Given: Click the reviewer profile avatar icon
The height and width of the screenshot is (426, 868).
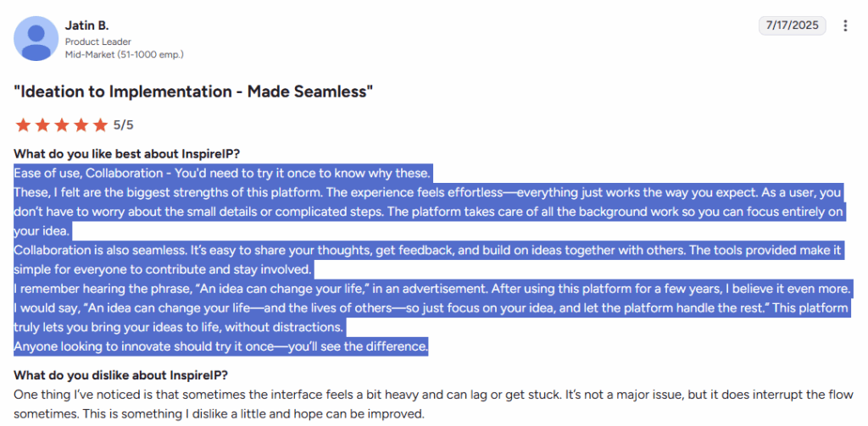Looking at the screenshot, I should (36, 41).
